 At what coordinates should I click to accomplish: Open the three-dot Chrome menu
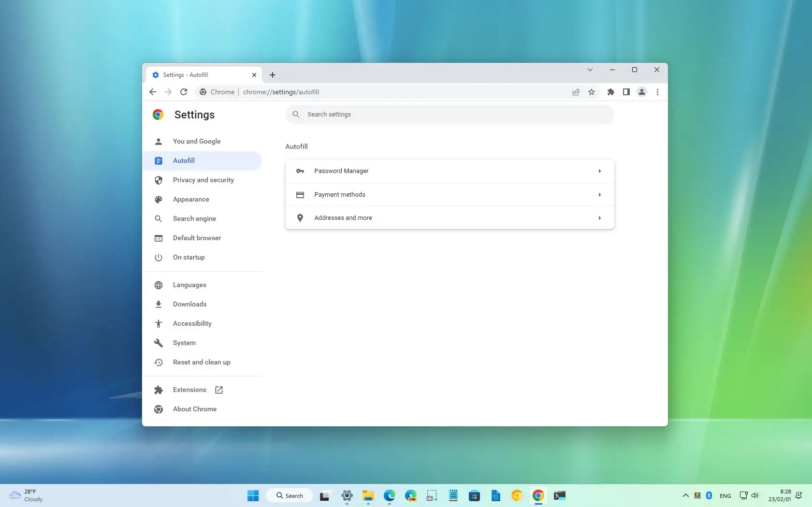(x=657, y=92)
